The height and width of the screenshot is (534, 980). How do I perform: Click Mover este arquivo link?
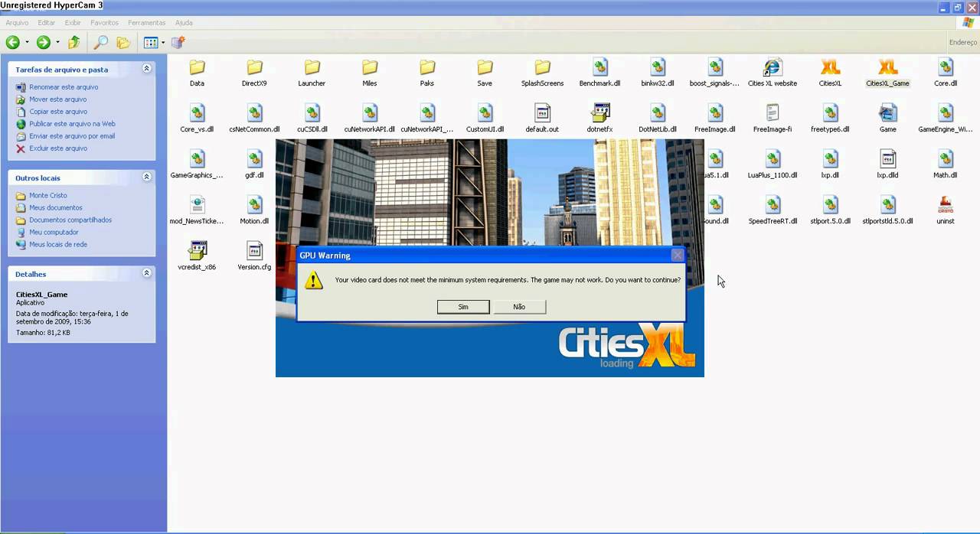(x=58, y=99)
